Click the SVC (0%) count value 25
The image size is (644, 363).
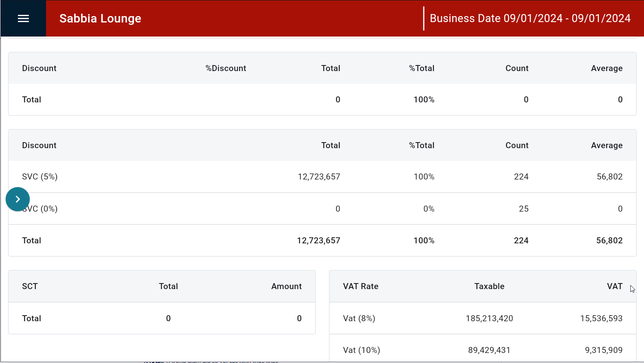click(x=523, y=209)
